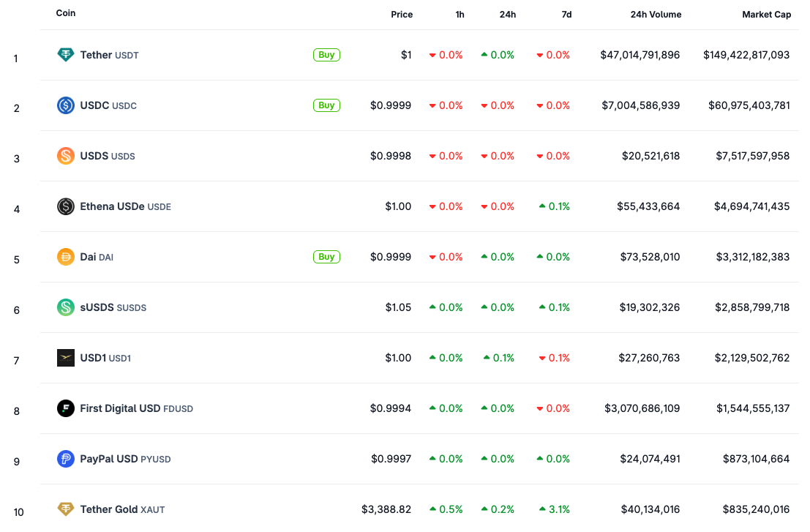Open the Ethena USDe coin name link

112,206
